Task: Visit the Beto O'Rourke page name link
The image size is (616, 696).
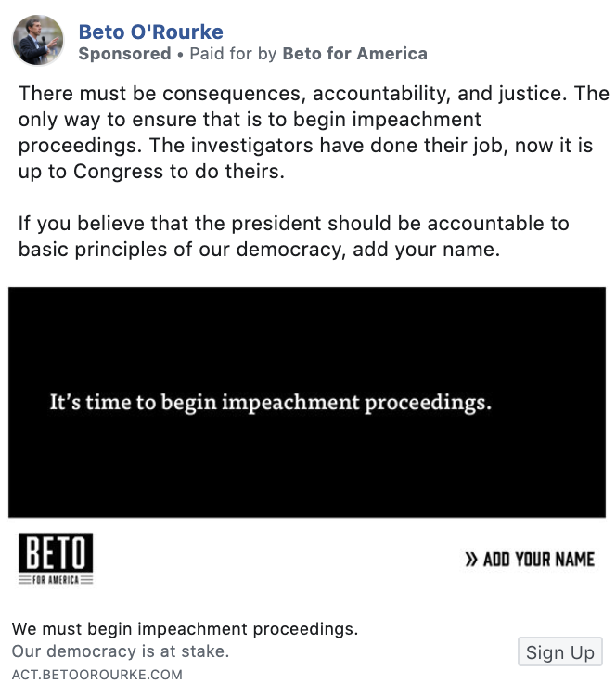Action: 151,32
